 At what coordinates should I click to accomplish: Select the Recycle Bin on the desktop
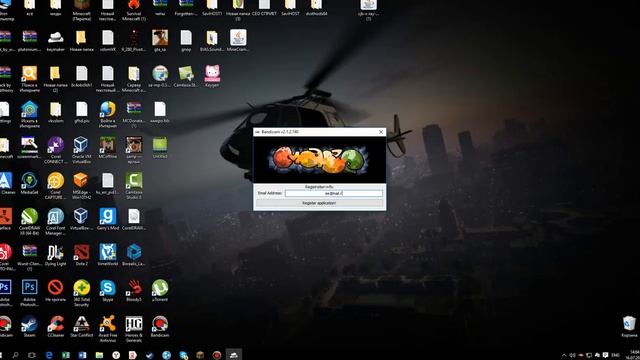[629, 327]
